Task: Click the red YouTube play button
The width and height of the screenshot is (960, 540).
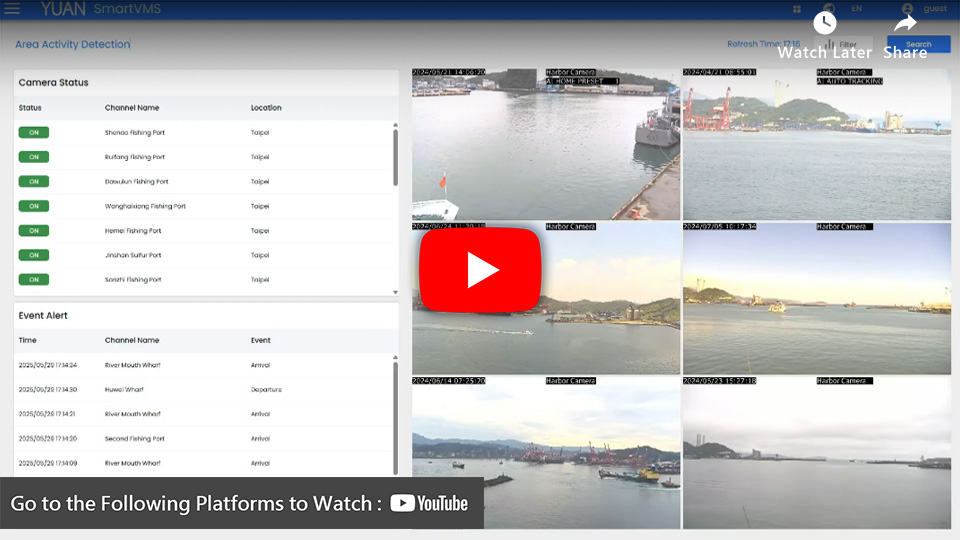Action: pyautogui.click(x=480, y=270)
